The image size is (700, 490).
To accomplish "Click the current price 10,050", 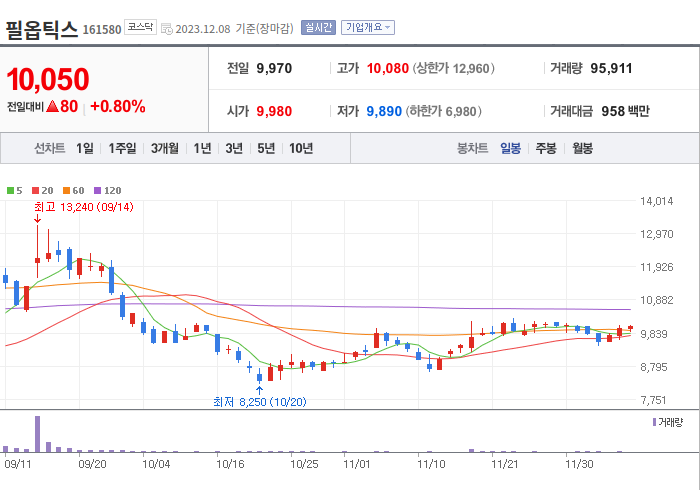I will (x=48, y=79).
